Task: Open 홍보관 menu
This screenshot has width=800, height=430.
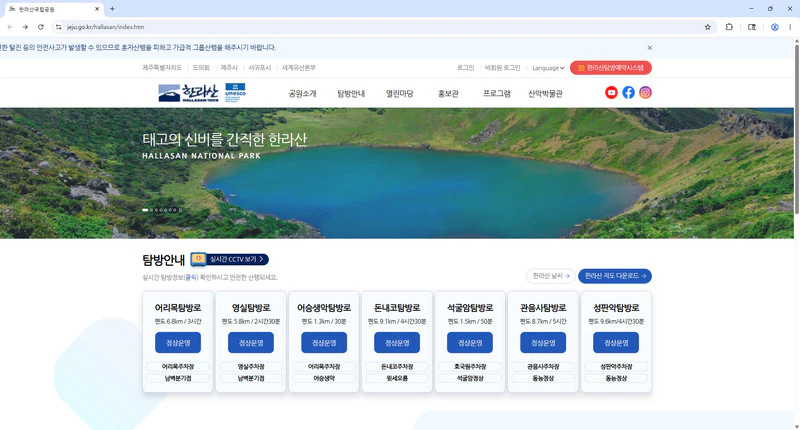Action: (x=448, y=93)
